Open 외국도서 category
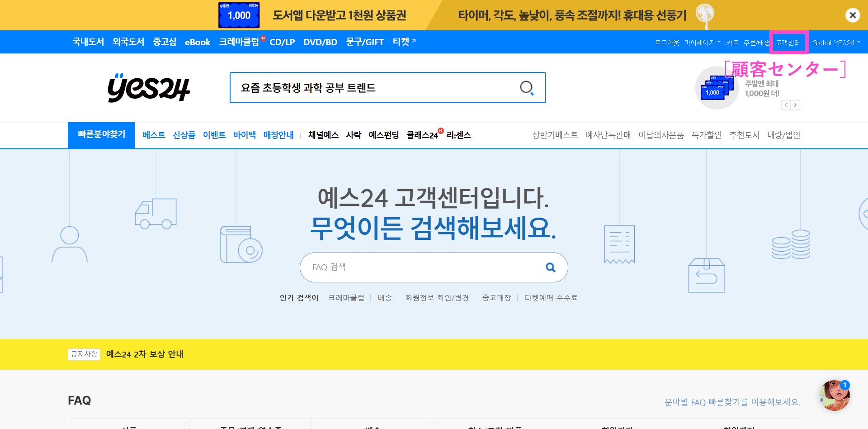 (x=128, y=42)
